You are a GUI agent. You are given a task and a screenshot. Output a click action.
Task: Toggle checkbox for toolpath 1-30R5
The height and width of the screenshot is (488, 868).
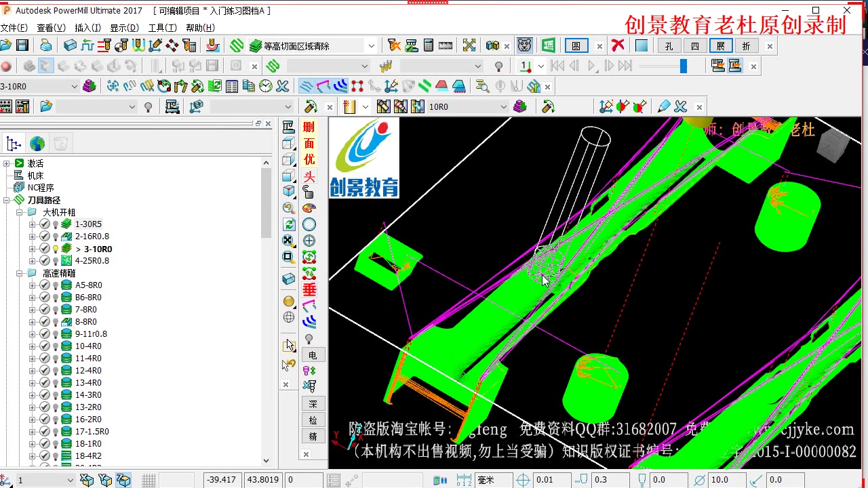click(x=45, y=224)
